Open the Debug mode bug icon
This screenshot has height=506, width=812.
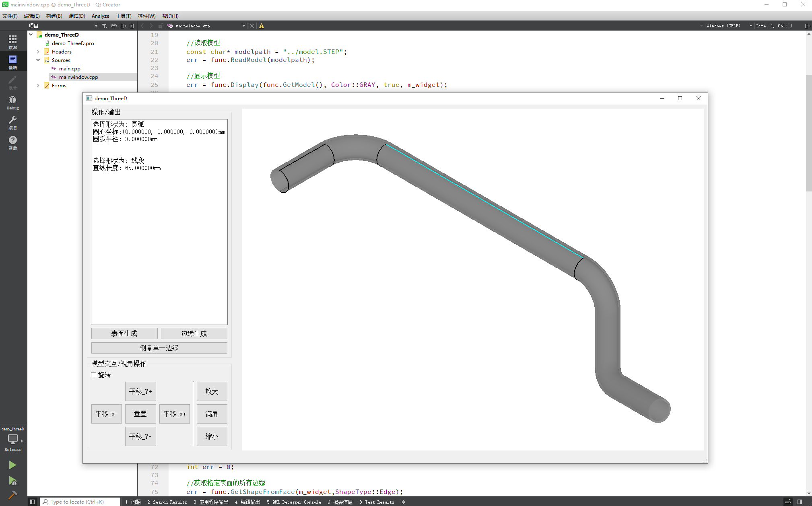tap(13, 102)
